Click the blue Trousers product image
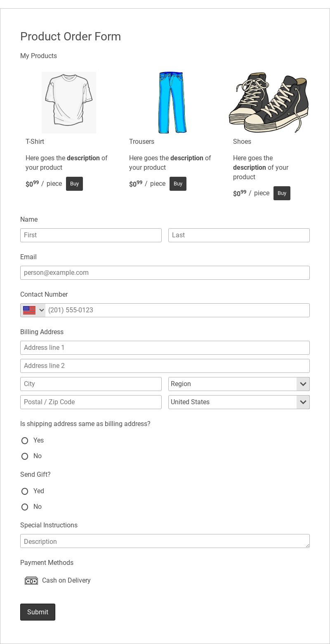Viewport: 330px width, 644px height. pyautogui.click(x=172, y=103)
